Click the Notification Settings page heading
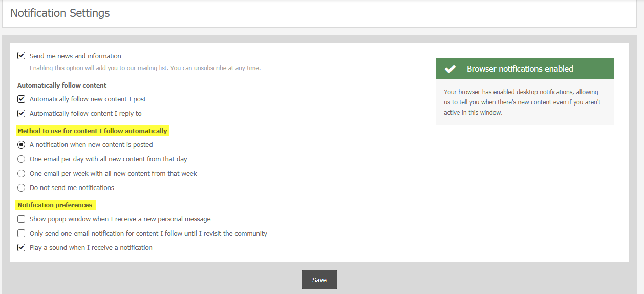The width and height of the screenshot is (644, 294). [60, 13]
